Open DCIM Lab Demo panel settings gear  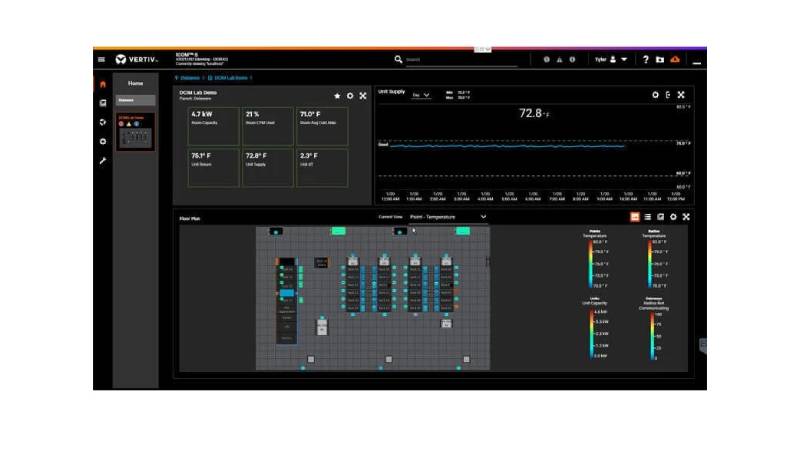tap(350, 96)
